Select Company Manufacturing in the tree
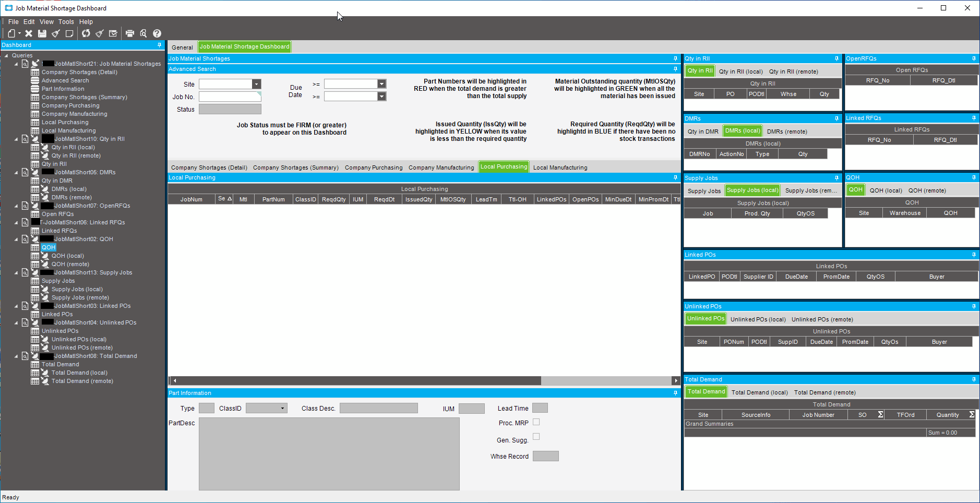 click(75, 114)
